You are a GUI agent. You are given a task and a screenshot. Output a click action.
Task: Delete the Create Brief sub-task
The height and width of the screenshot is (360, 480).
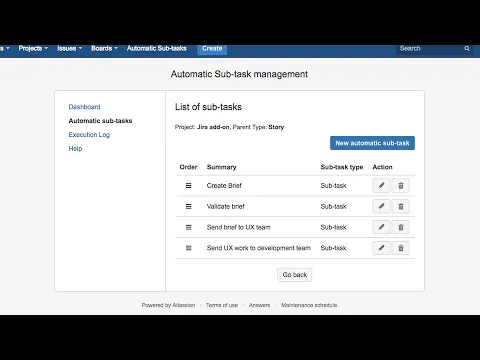pyautogui.click(x=401, y=186)
